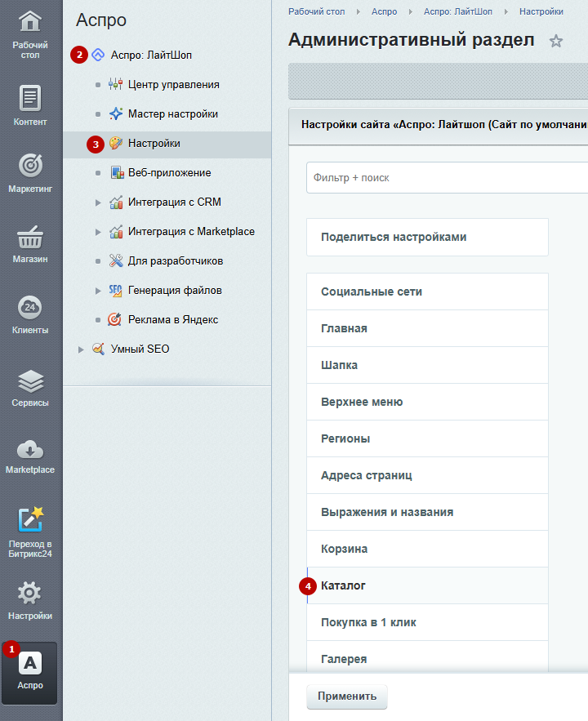This screenshot has width=588, height=721.
Task: Click the Переход в Битрикс24 icon
Action: (x=30, y=519)
